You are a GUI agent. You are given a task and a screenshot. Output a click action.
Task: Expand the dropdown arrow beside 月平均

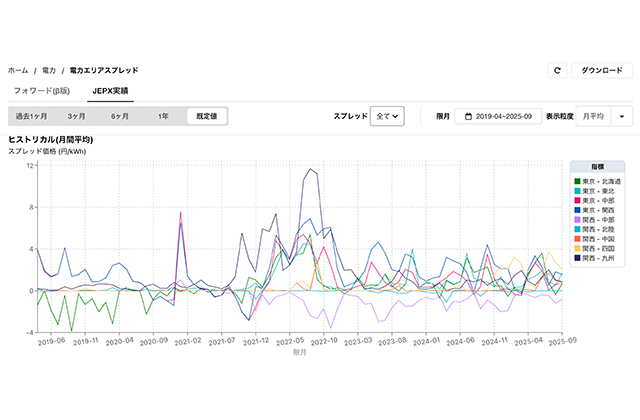(x=623, y=116)
